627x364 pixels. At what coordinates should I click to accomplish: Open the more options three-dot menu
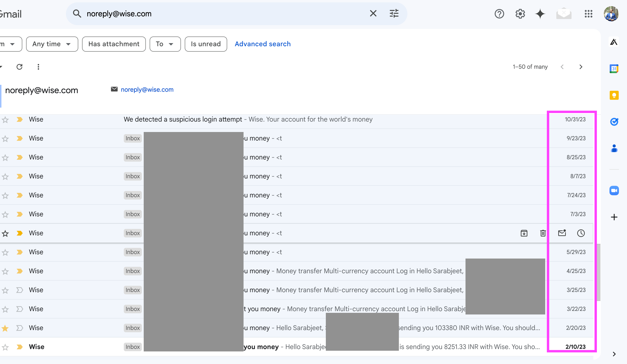(38, 67)
